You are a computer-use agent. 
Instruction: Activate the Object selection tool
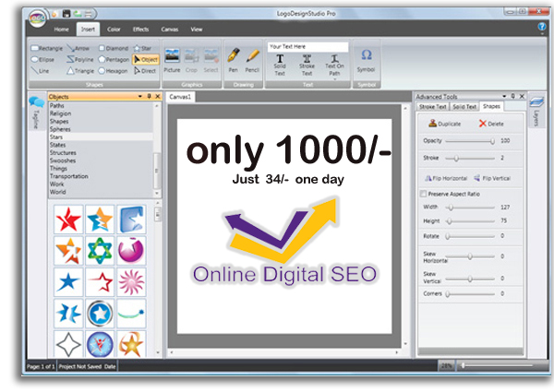point(146,60)
